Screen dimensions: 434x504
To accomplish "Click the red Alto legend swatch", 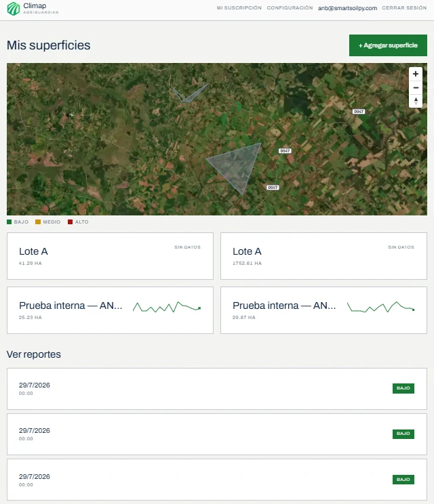I will 70,222.
